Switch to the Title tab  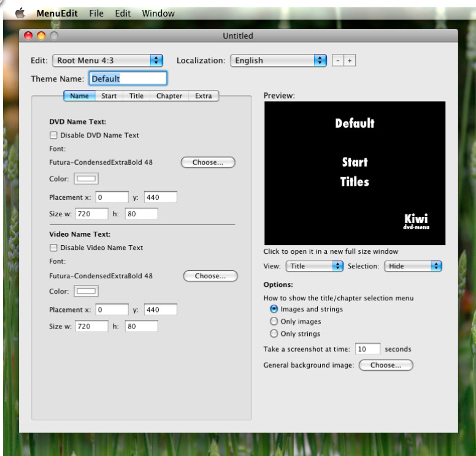point(136,96)
